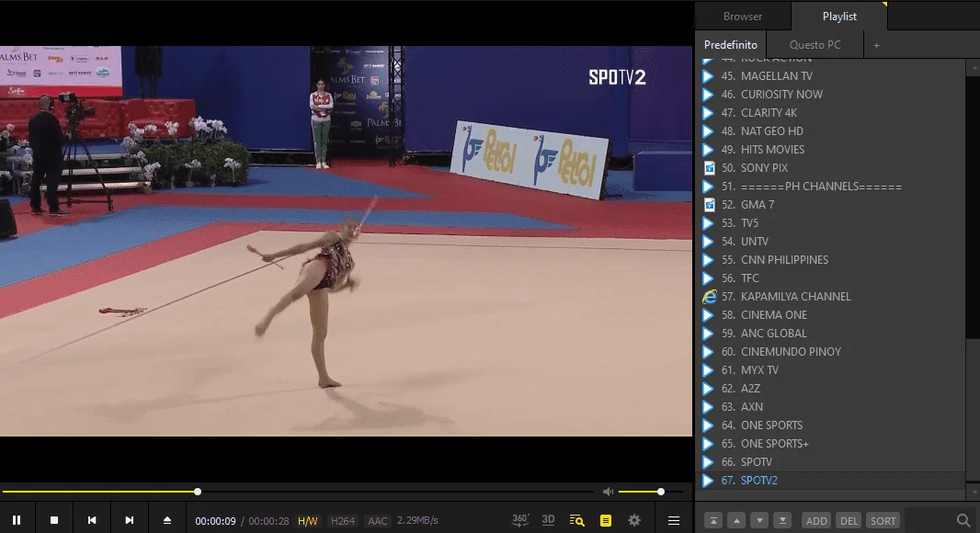The image size is (980, 533).
Task: Skip to the next playlist item
Action: (x=130, y=520)
